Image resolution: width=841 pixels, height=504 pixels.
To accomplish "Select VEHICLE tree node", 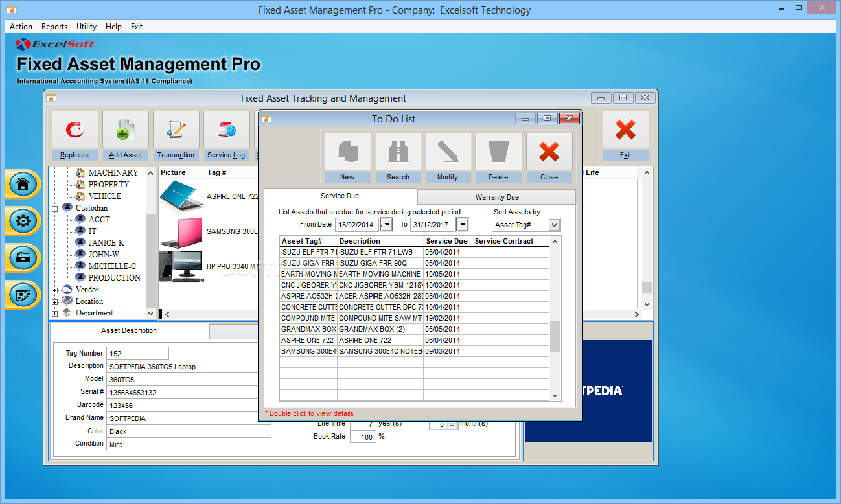I will pos(104,196).
